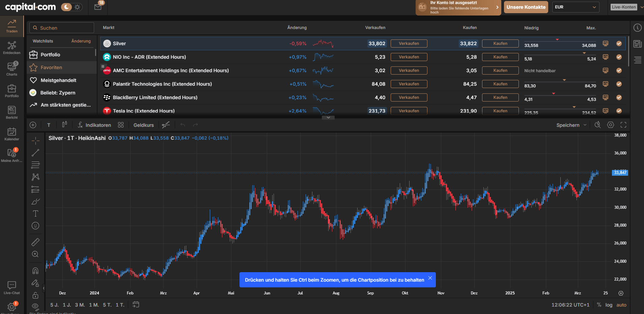Open the Favoriten watchlist
Viewport: 644px width, 314px height.
tap(51, 67)
